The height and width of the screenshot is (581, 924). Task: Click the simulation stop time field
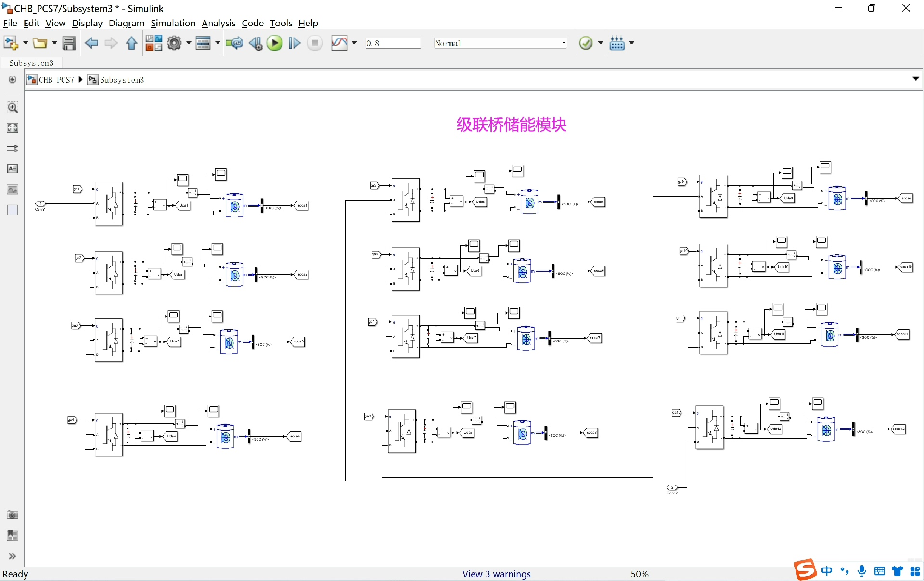392,43
